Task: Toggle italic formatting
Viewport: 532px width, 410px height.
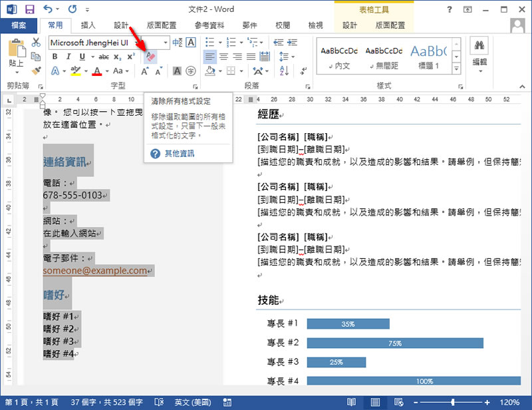Action: tap(67, 57)
